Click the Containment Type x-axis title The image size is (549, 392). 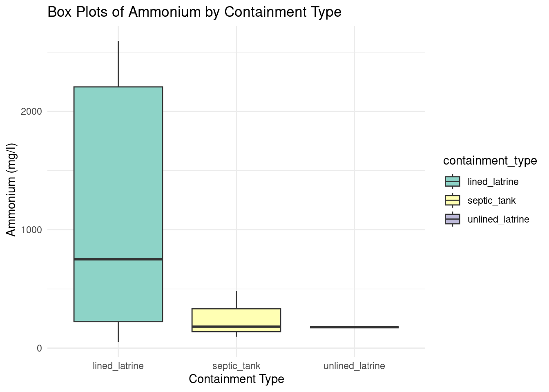[x=236, y=379]
